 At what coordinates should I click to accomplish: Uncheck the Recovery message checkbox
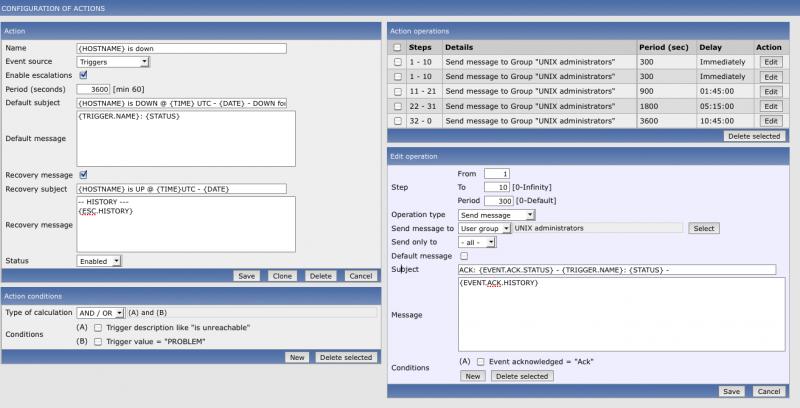point(83,174)
